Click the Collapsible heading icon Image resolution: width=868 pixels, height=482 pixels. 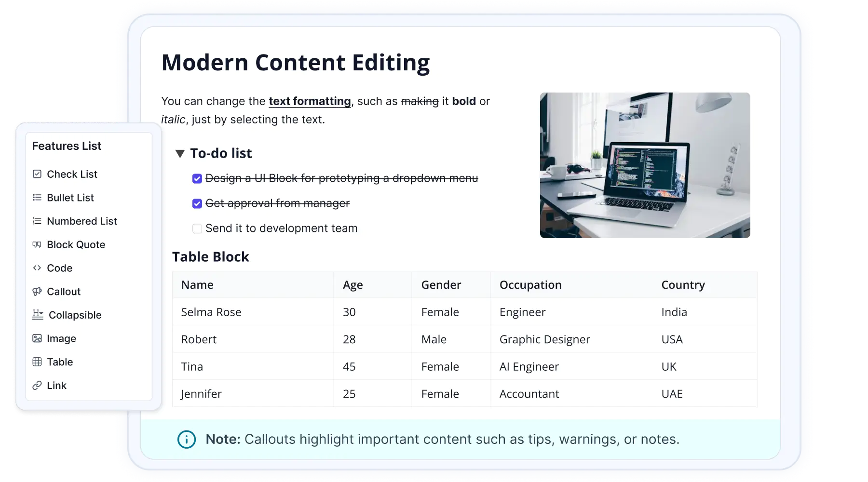pos(38,315)
